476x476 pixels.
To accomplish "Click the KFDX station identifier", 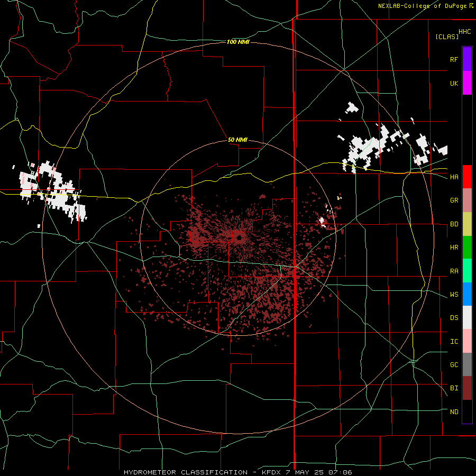I will point(272,472).
